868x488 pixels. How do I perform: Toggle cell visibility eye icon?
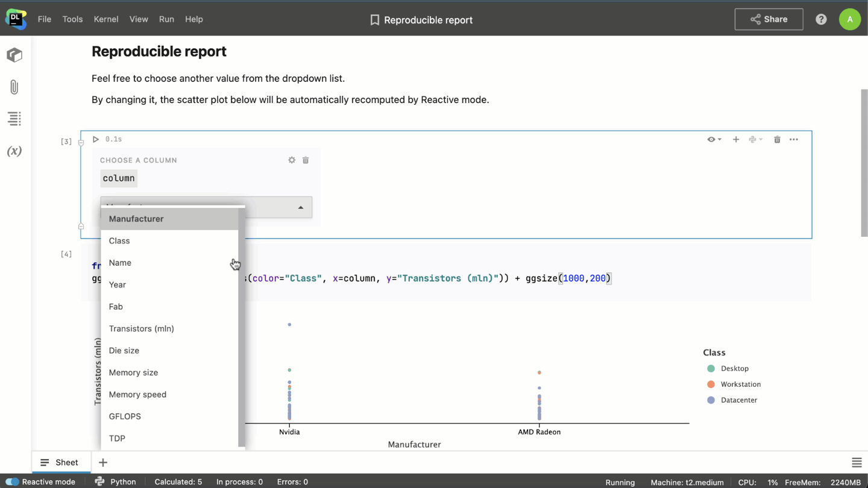click(714, 139)
